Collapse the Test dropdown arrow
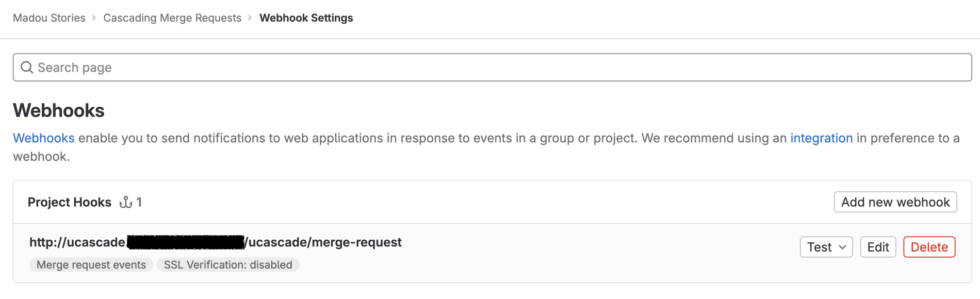The image size is (980, 299). [x=843, y=247]
